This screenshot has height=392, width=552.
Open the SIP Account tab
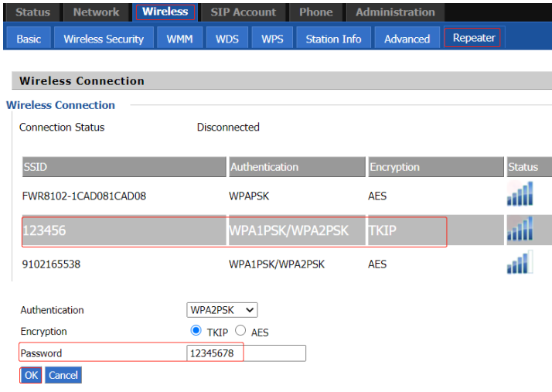[x=243, y=12]
